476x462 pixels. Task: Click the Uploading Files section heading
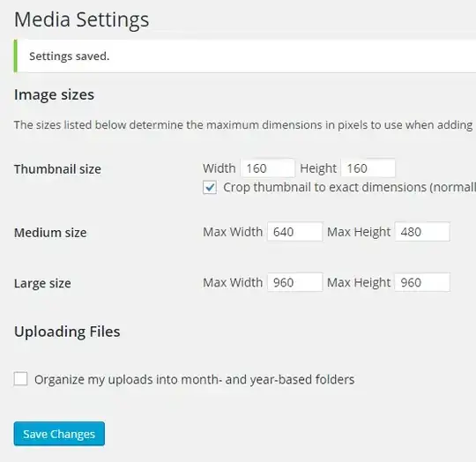[67, 332]
